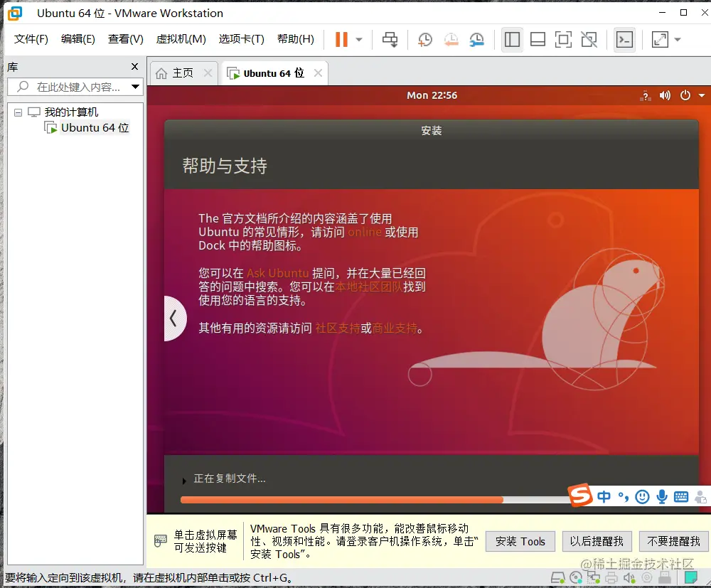Open the Sogou soft keyboard icon
Screen dimensions: 711x588
click(681, 497)
